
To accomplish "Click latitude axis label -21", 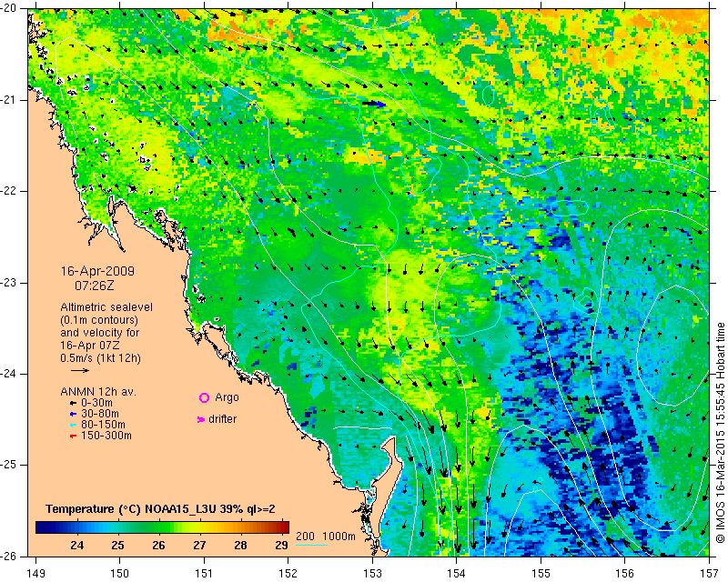I will pos(9,100).
